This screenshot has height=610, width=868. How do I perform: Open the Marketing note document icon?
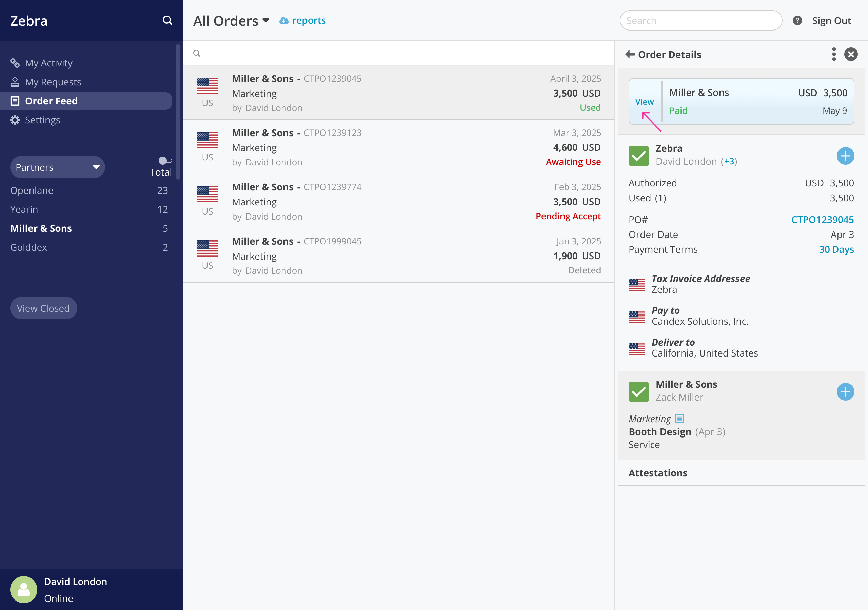coord(679,419)
